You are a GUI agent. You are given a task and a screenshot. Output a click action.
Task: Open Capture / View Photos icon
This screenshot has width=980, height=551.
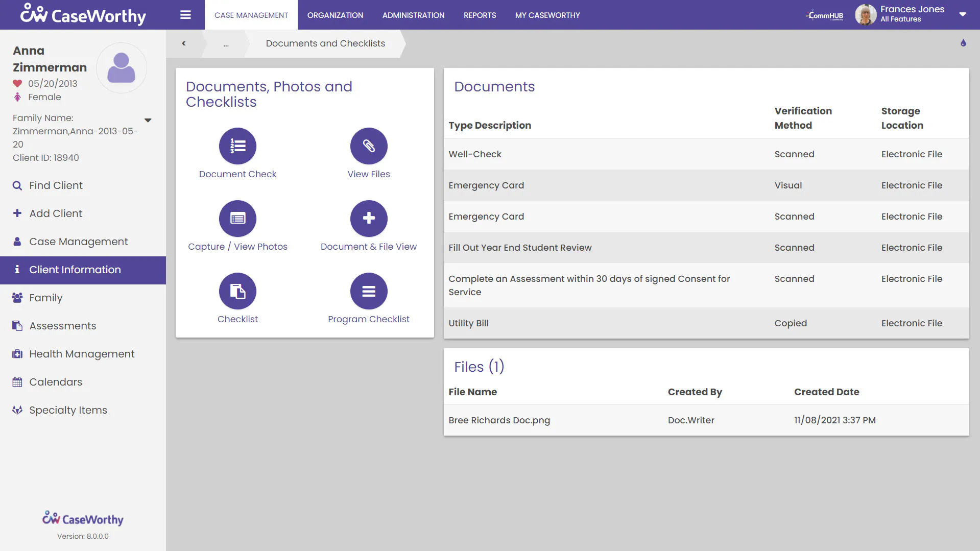[237, 219]
